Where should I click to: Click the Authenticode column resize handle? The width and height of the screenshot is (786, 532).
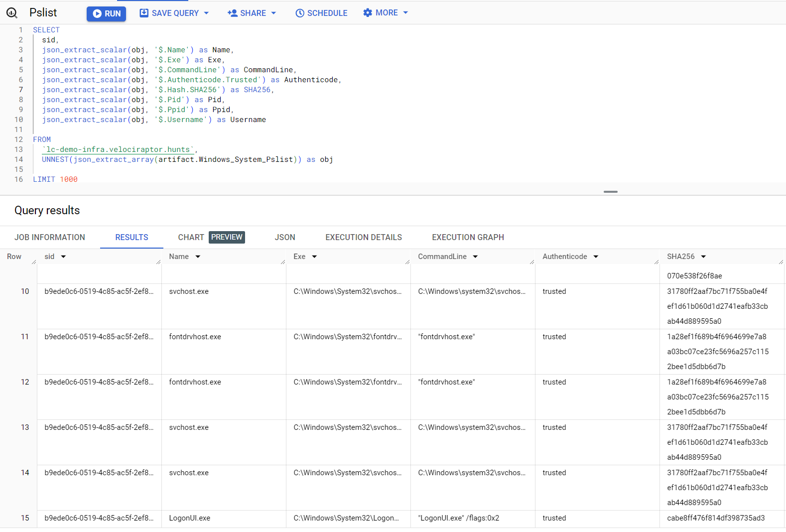(x=656, y=262)
